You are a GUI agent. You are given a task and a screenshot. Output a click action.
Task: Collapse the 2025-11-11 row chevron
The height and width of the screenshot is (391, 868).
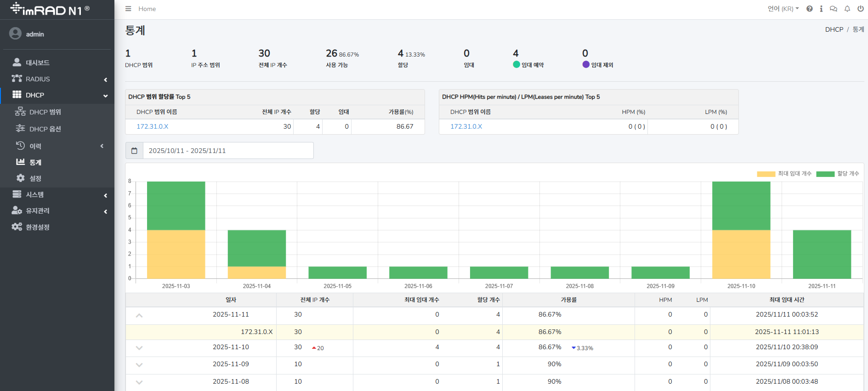coord(139,316)
